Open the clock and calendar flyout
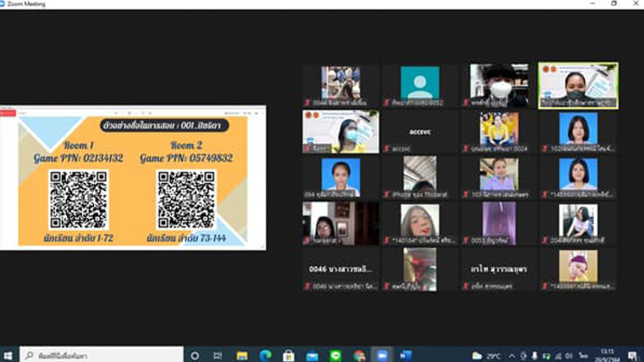The image size is (644, 362). pos(607,355)
